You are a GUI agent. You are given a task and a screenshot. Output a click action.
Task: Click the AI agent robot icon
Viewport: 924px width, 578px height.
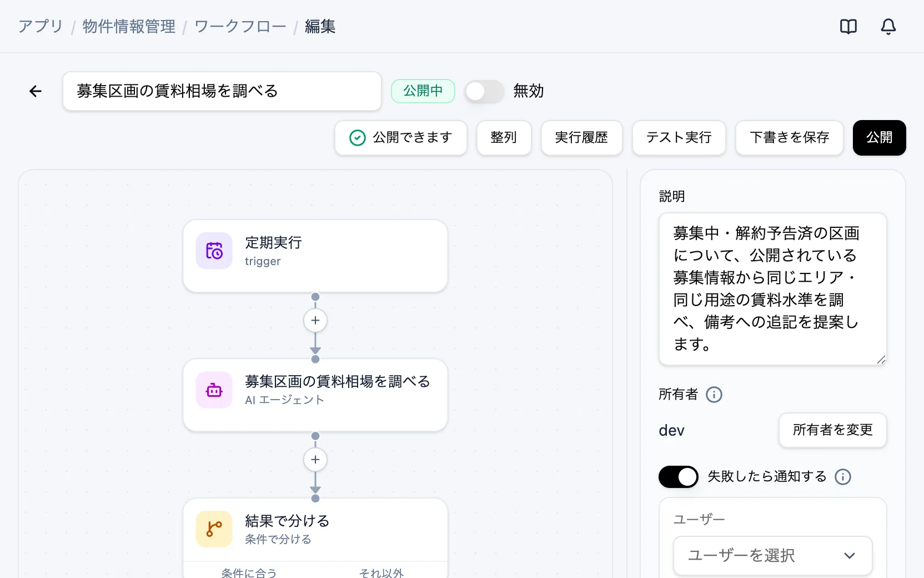pyautogui.click(x=214, y=390)
